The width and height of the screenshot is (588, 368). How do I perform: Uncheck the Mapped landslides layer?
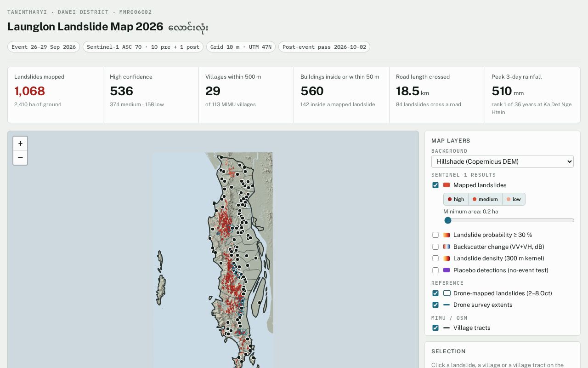[x=435, y=185]
